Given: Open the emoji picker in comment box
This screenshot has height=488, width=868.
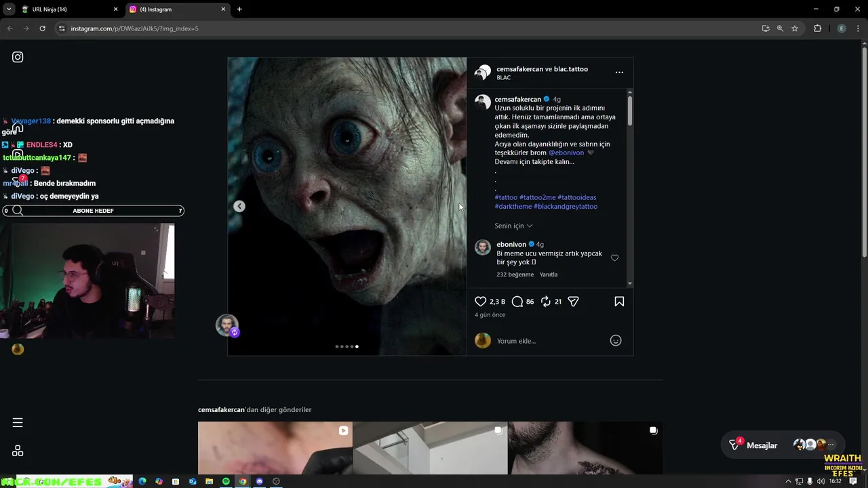Looking at the screenshot, I should (x=616, y=341).
